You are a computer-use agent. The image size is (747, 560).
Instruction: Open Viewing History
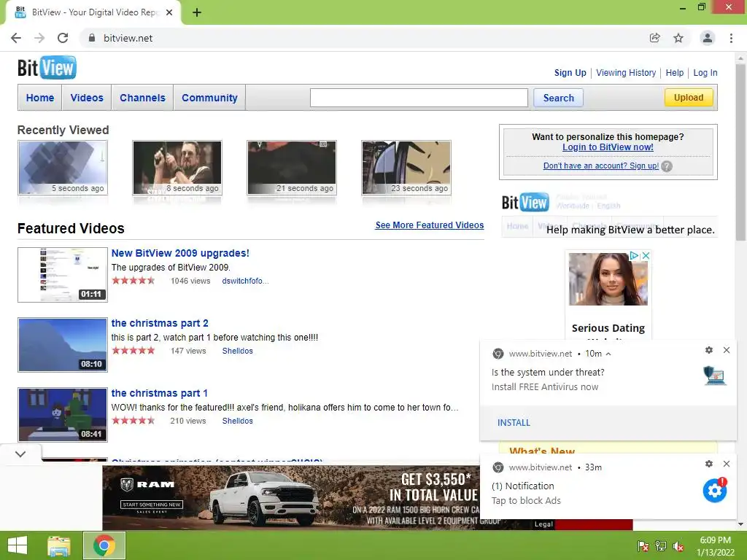point(626,73)
